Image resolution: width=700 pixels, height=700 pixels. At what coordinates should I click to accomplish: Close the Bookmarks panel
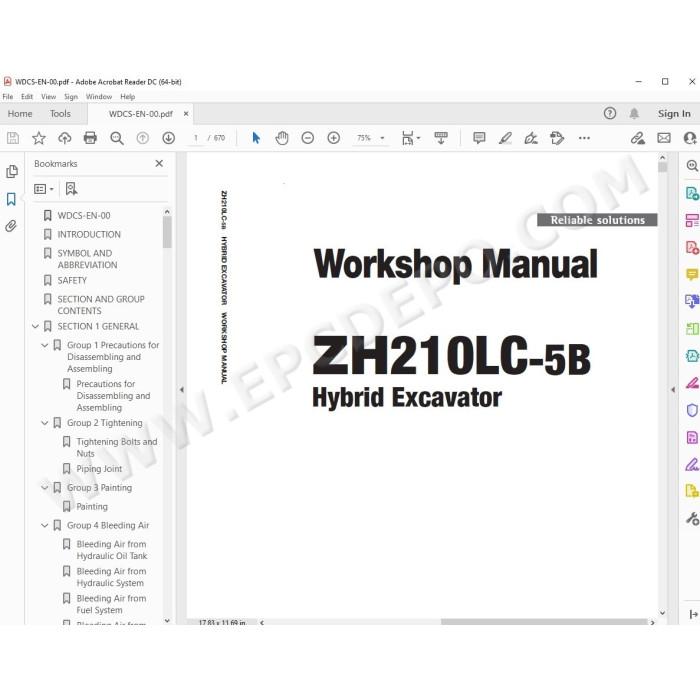(x=159, y=163)
